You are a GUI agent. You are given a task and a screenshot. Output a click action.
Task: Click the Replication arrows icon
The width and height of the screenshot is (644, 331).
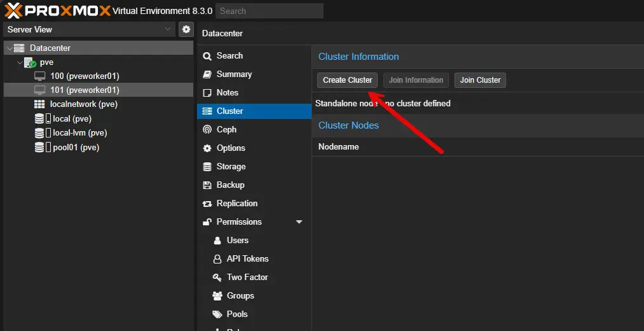(x=207, y=204)
